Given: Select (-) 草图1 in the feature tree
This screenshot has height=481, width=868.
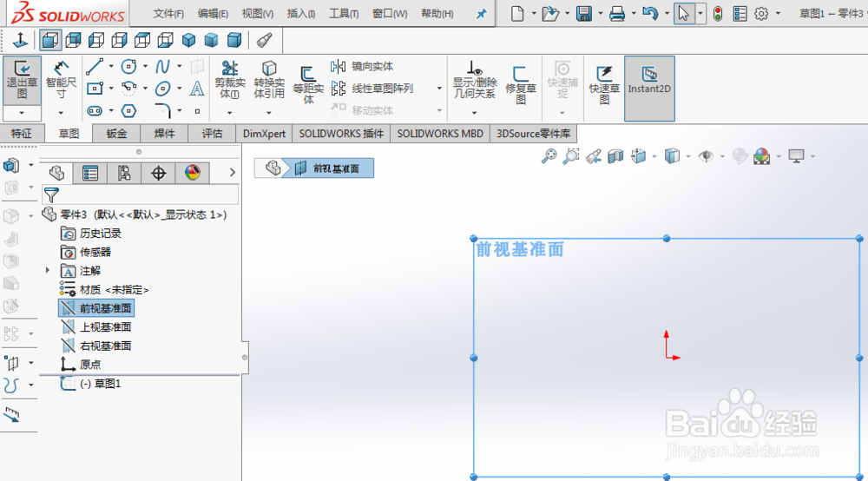Looking at the screenshot, I should tap(91, 383).
